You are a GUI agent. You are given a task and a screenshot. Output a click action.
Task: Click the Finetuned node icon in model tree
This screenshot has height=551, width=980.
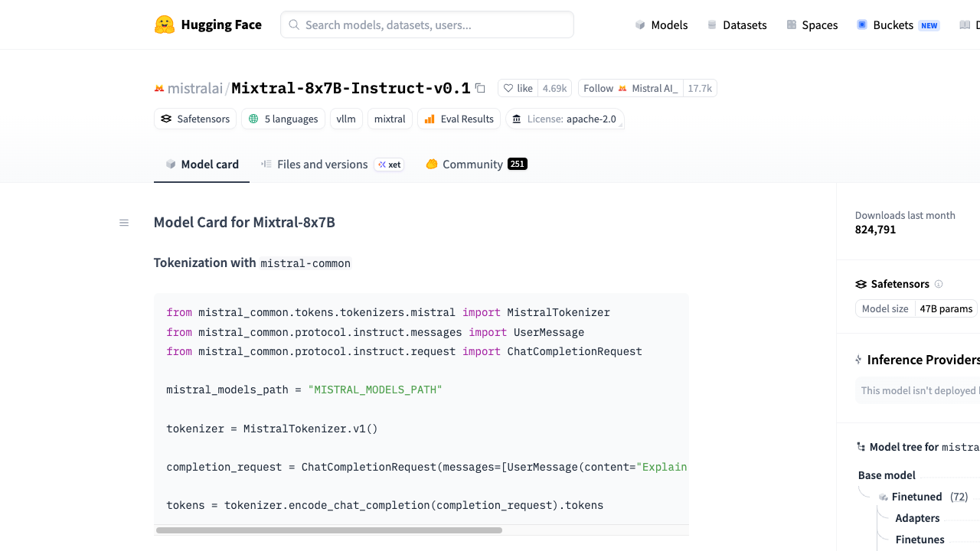click(x=884, y=497)
